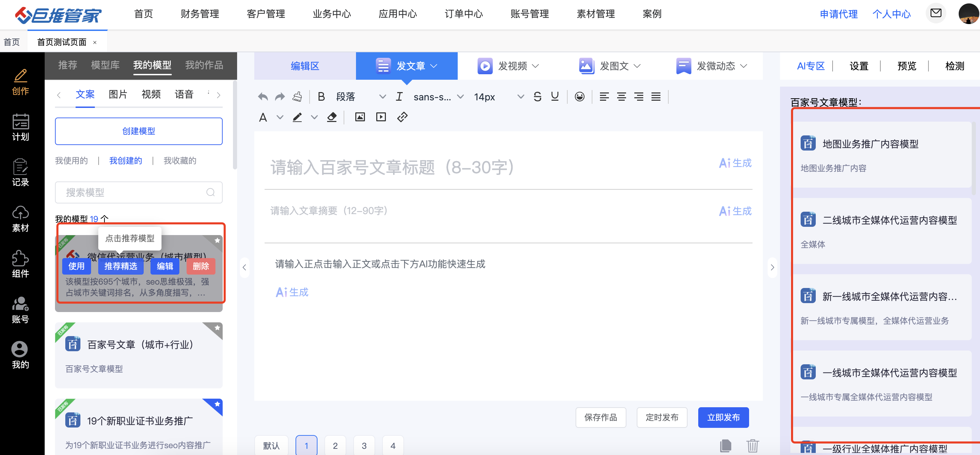Open the mail envelope icon
This screenshot has width=980, height=455.
tap(935, 13)
